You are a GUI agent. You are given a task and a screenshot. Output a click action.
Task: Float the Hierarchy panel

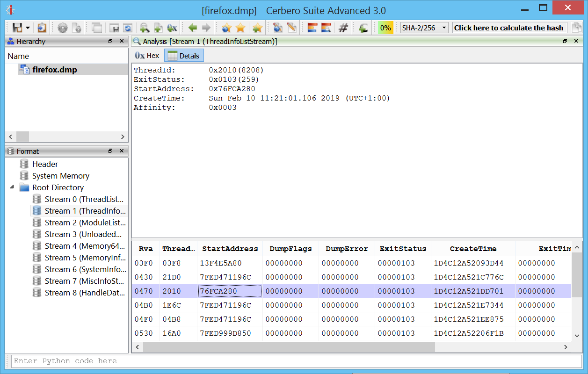point(110,41)
